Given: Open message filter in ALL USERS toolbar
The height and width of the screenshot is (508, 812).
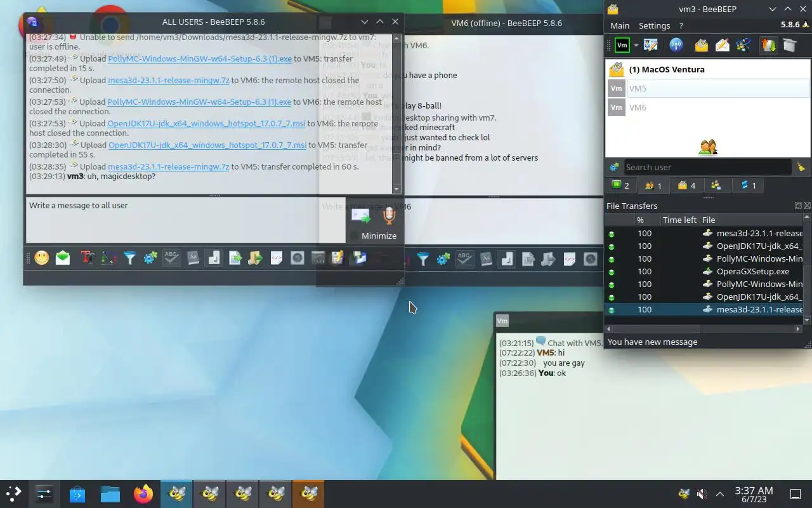Looking at the screenshot, I should 129,258.
